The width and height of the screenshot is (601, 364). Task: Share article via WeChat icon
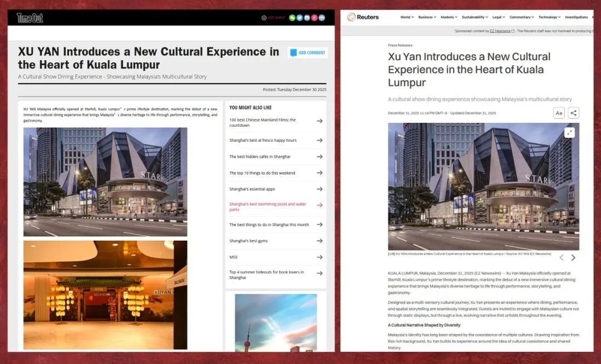coord(292,18)
